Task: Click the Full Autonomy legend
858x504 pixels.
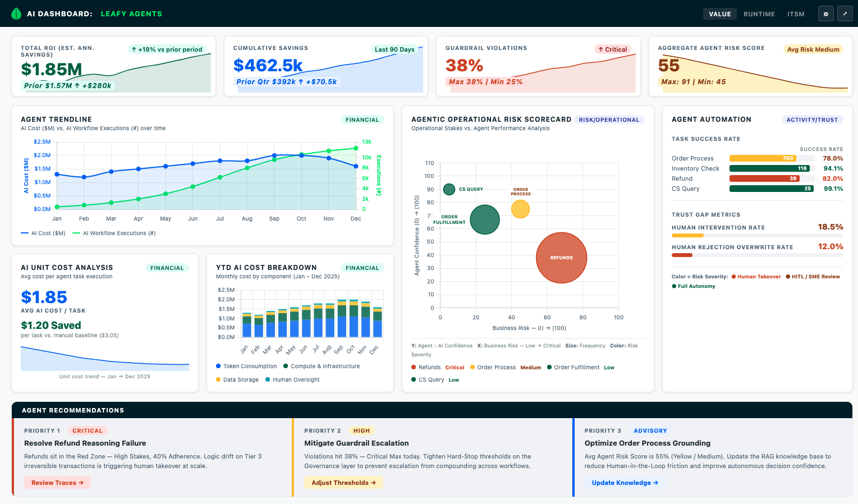Action: 694,286
